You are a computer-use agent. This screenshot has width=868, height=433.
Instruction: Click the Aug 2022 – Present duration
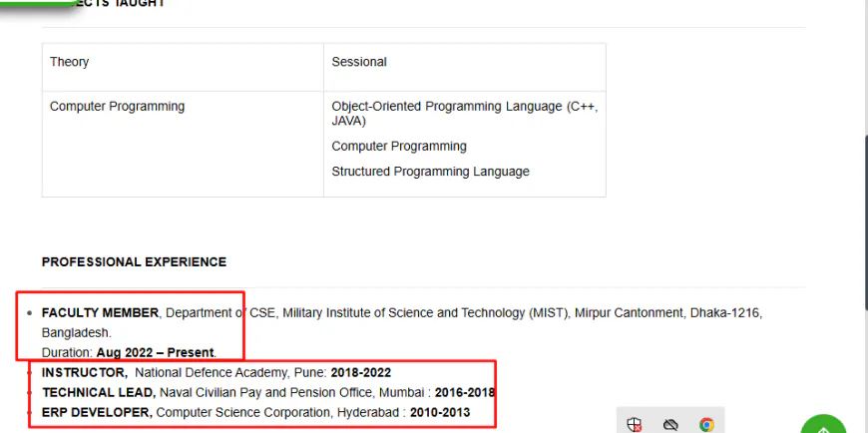coord(155,353)
